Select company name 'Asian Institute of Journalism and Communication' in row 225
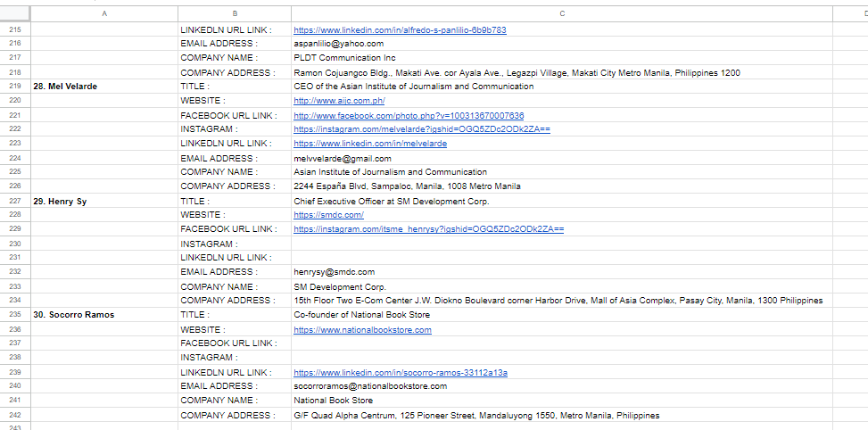 (x=562, y=171)
